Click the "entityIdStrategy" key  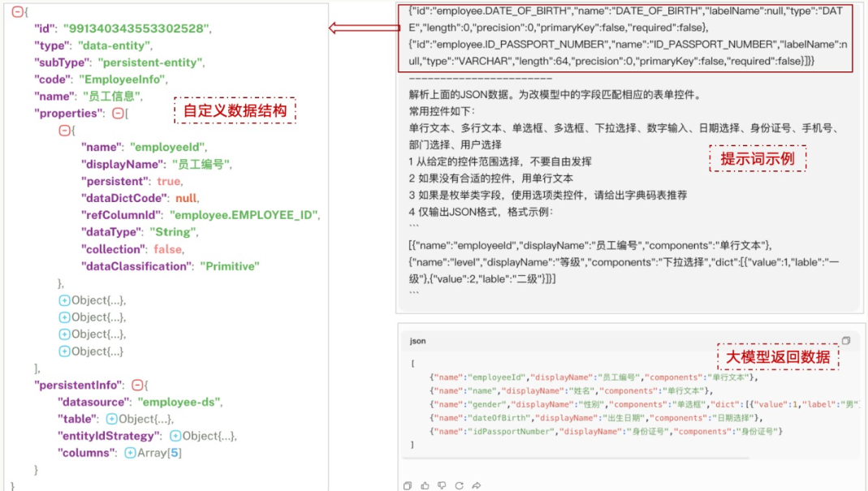pyautogui.click(x=109, y=436)
